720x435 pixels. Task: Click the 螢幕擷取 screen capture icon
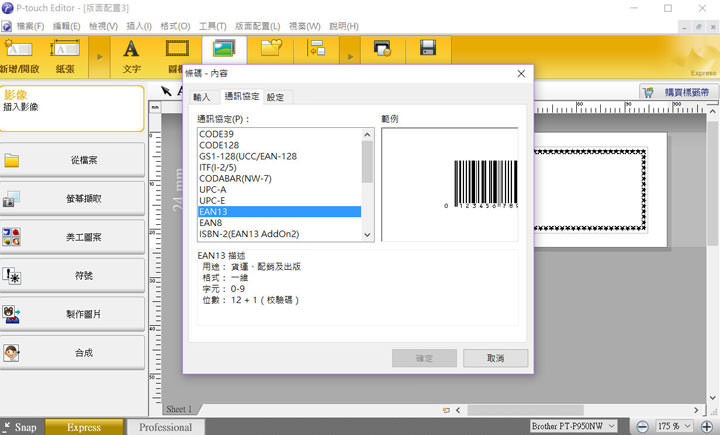(12, 199)
